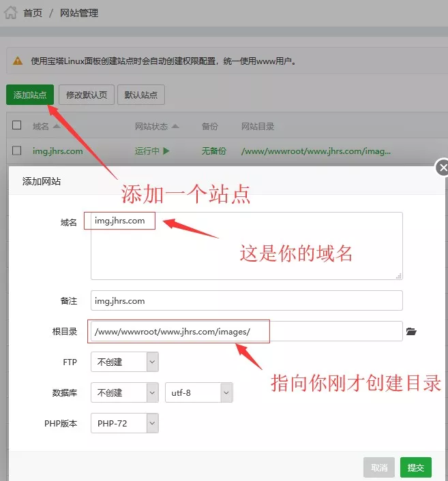The image size is (448, 481).
Task: Click the 添加网站 dialog title
Action: 42,181
